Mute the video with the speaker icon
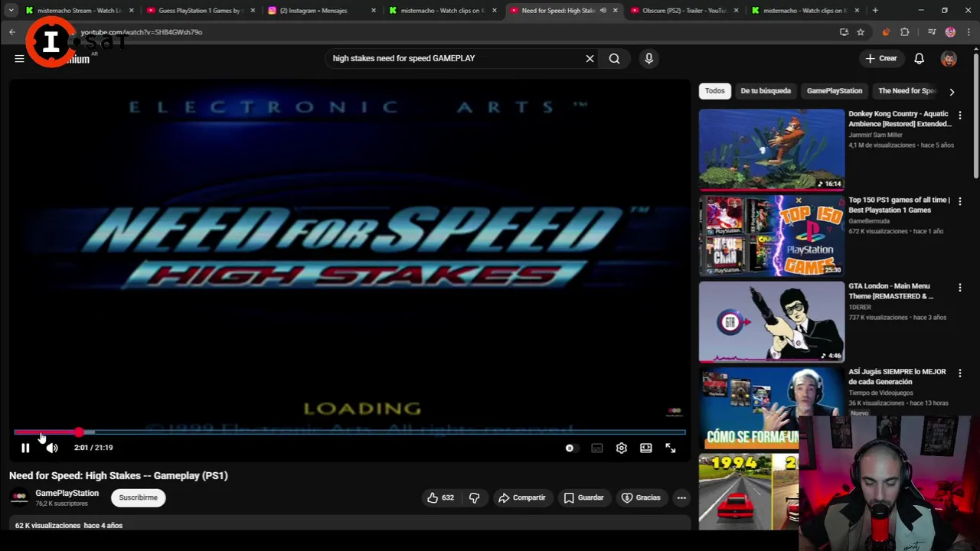This screenshot has height=551, width=980. point(52,448)
